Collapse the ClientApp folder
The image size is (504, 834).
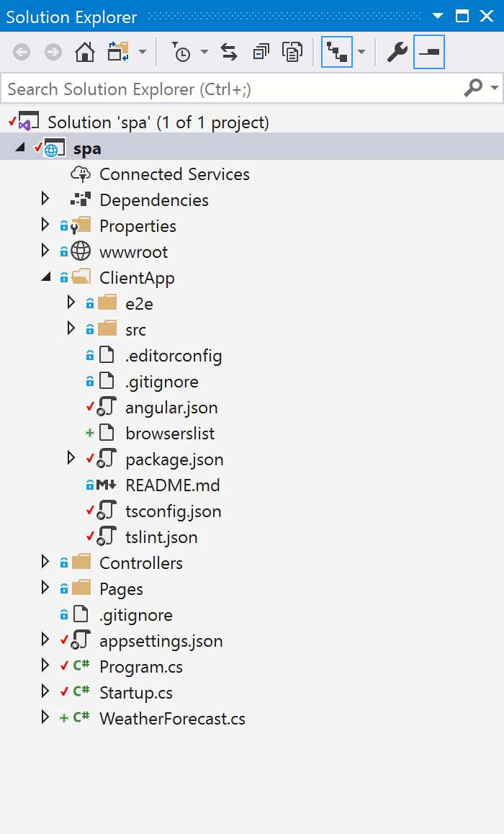coord(45,277)
